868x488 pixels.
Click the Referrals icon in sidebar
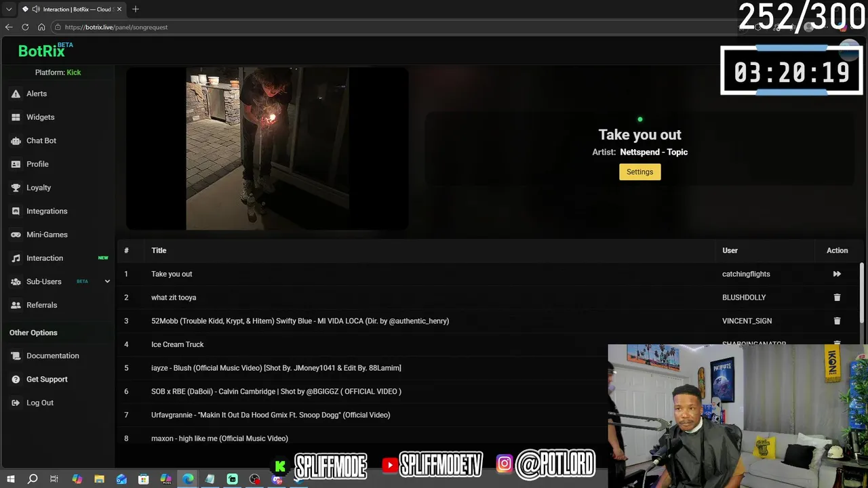[16, 305]
